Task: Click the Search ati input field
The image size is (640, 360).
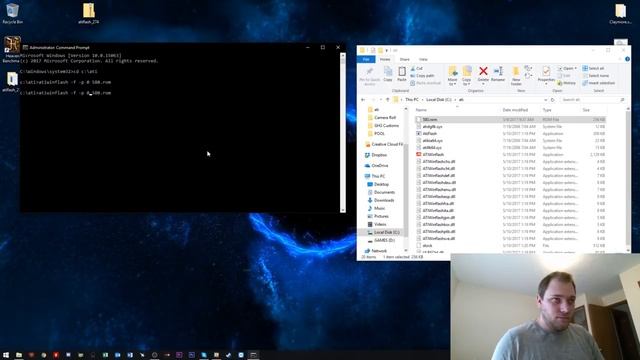Action: (x=591, y=100)
